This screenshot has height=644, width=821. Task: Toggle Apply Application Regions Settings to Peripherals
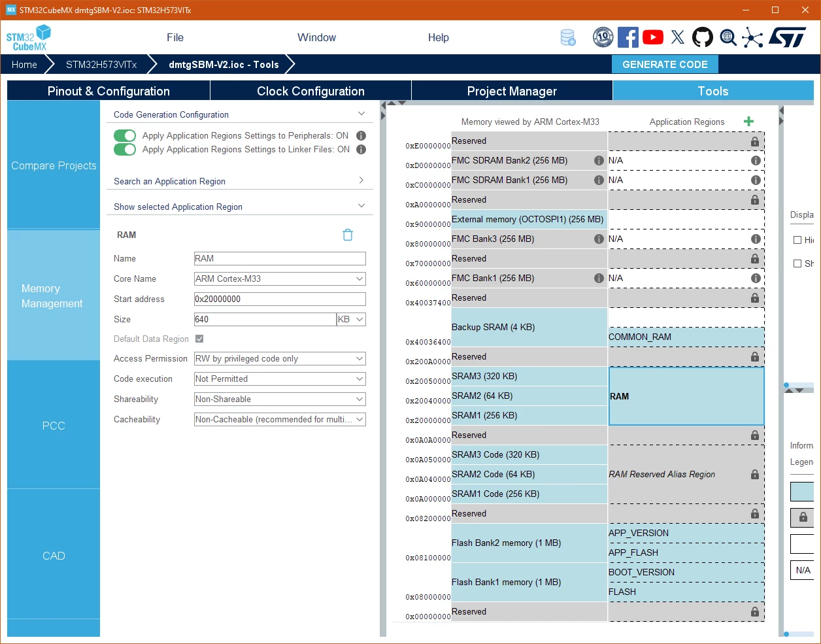tap(125, 135)
